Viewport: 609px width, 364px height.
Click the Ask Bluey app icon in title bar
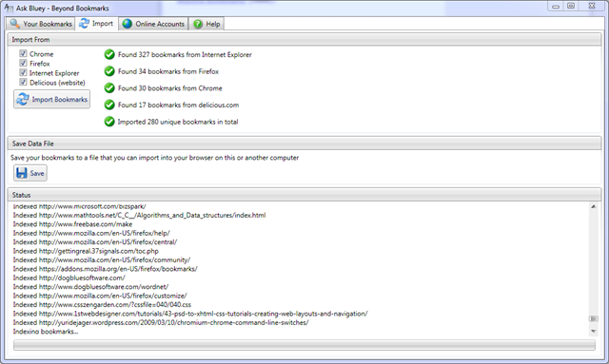(9, 8)
